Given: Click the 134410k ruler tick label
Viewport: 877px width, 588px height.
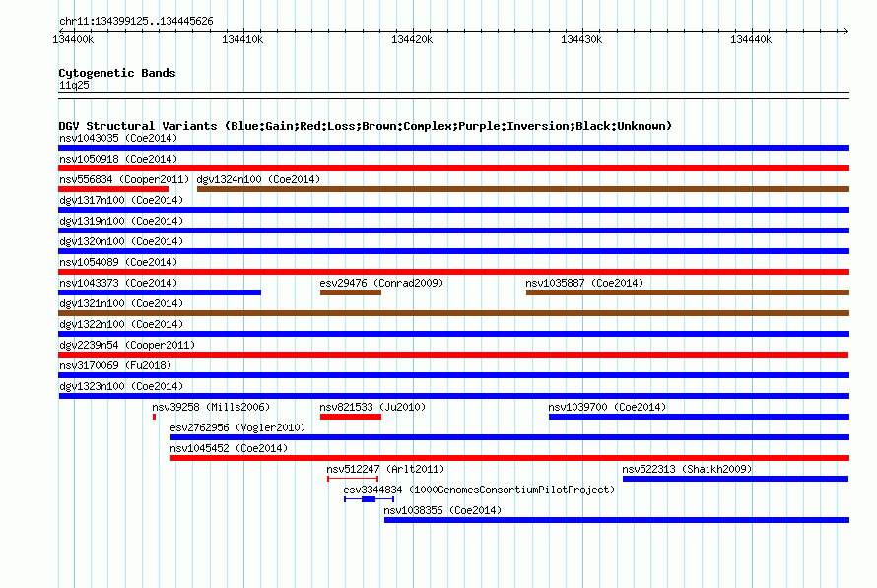Looking at the screenshot, I should [242, 39].
